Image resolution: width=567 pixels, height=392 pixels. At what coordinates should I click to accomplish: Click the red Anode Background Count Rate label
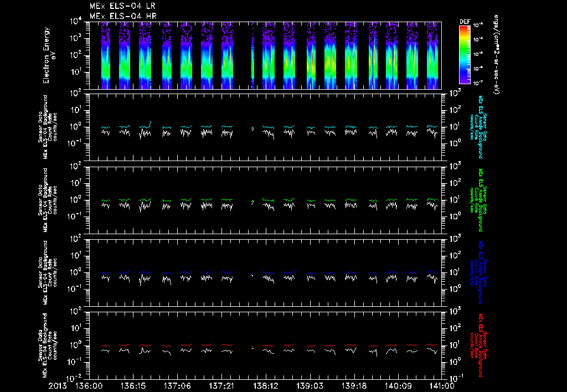[x=477, y=345]
